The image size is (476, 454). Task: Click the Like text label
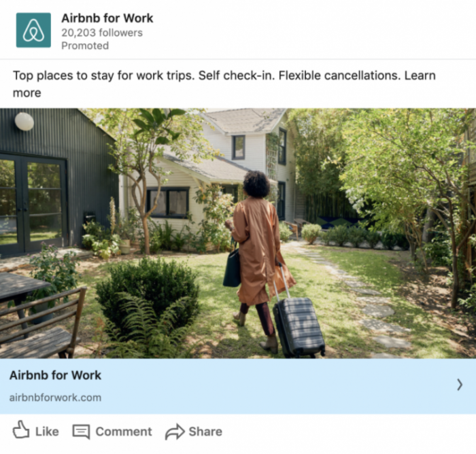click(47, 432)
